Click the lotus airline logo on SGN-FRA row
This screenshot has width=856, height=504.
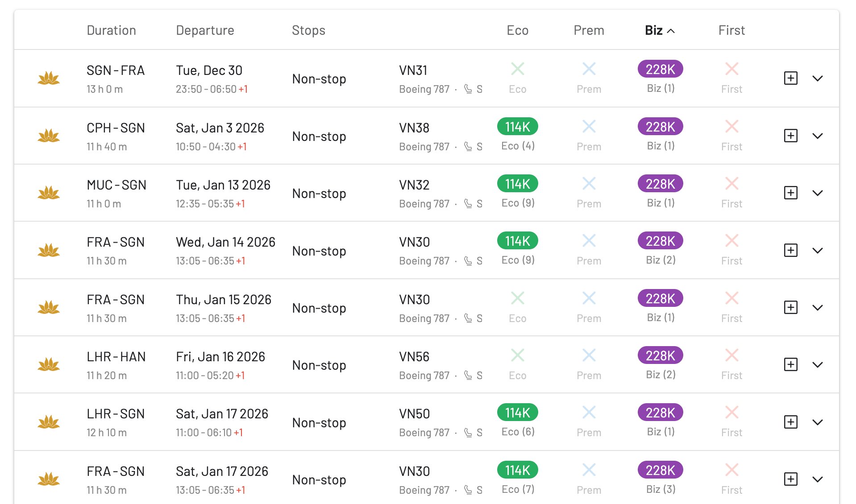tap(49, 78)
